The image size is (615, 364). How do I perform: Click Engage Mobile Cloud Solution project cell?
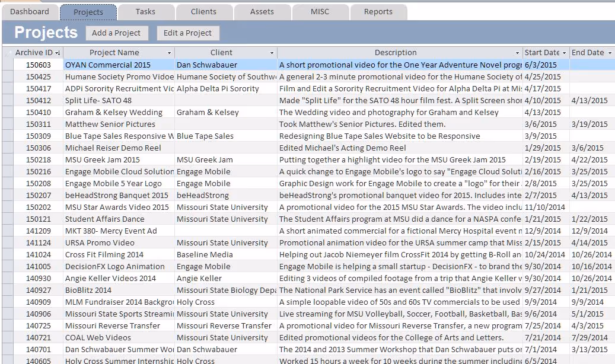[119, 171]
